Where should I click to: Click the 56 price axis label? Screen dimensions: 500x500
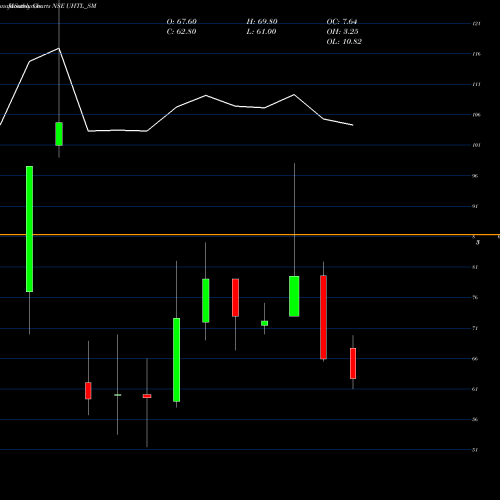click(x=475, y=420)
